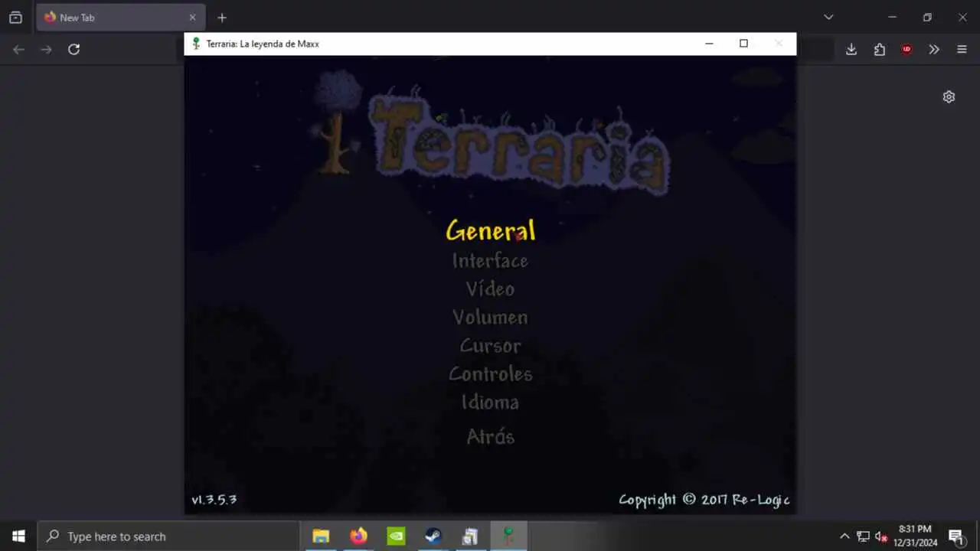Open the clock showing 8:31 PM
This screenshot has height=551, width=980.
point(916,536)
